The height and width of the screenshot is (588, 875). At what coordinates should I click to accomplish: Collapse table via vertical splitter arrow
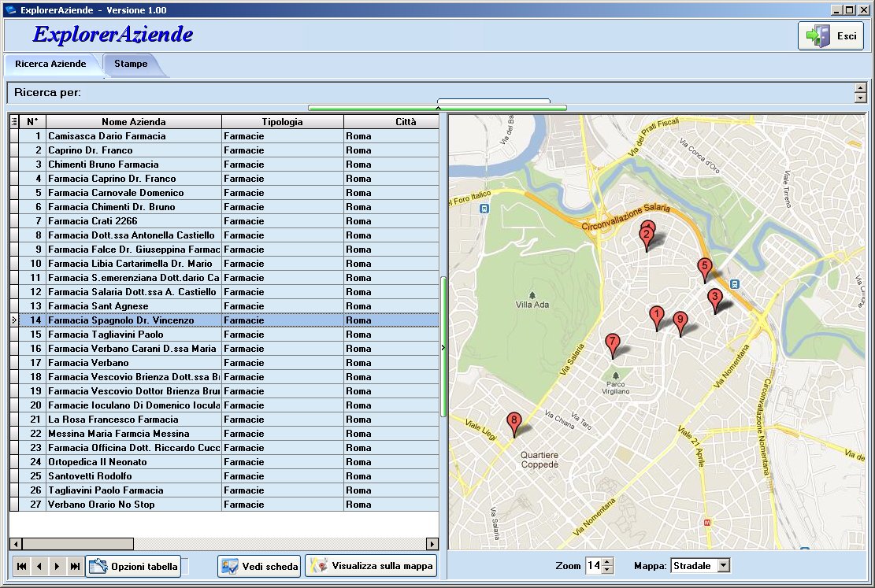pyautogui.click(x=443, y=347)
